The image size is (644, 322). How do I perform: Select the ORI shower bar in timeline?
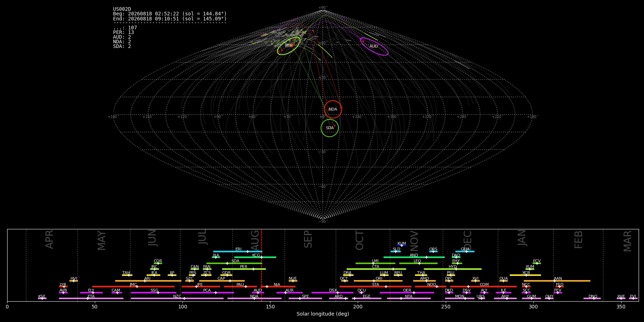pyautogui.click(x=378, y=281)
